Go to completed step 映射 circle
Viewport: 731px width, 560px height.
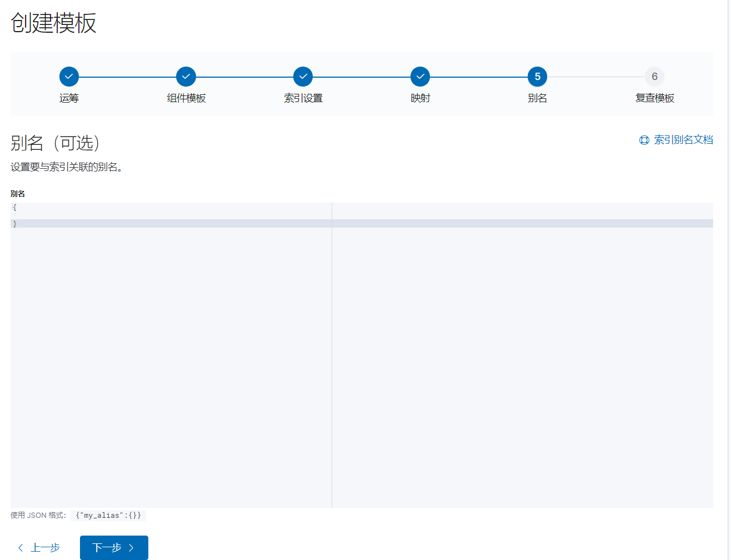[x=420, y=77]
